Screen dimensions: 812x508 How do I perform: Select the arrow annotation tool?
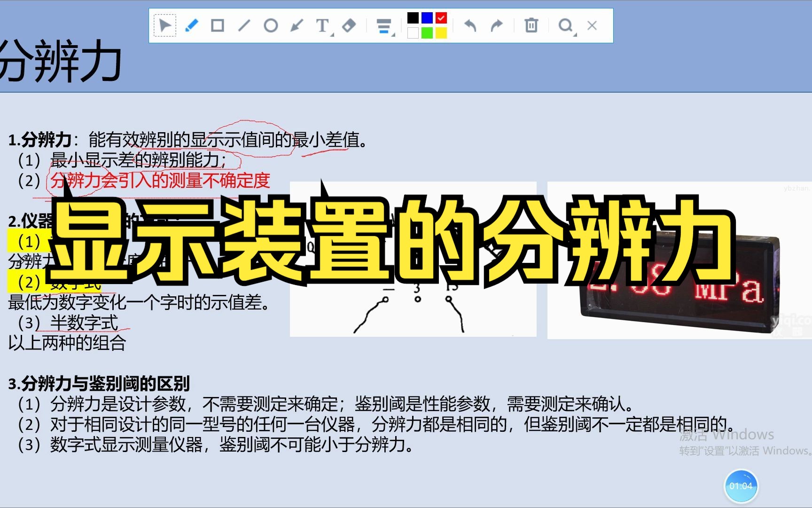click(x=297, y=25)
